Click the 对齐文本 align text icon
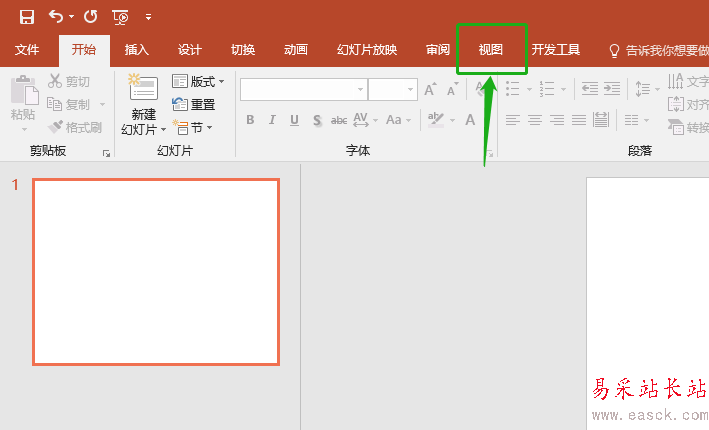Image resolution: width=709 pixels, height=430 pixels. [676, 104]
